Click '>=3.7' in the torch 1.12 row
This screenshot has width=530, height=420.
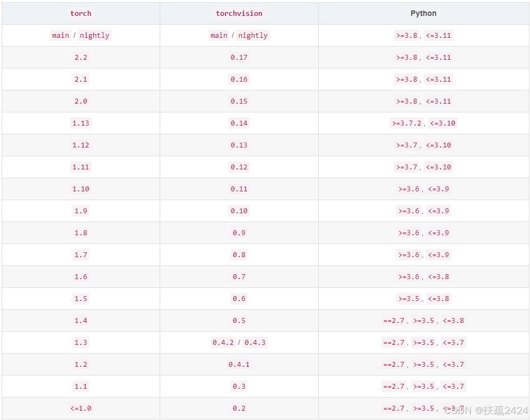(407, 145)
